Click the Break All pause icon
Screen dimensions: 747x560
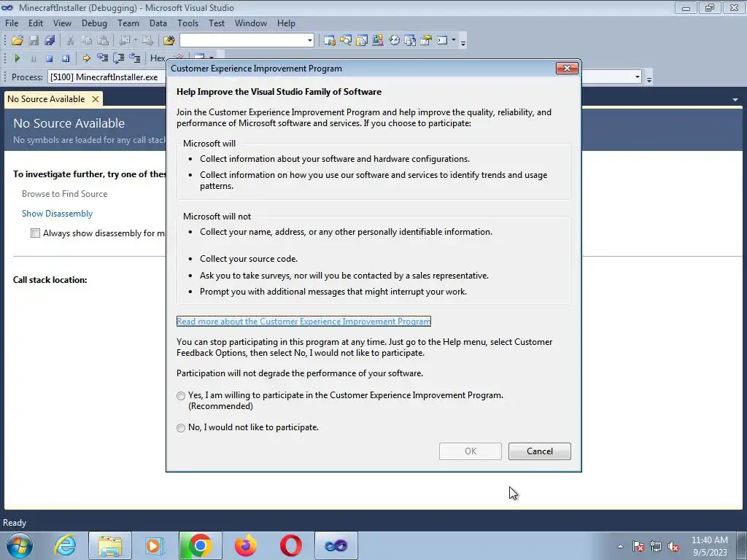(33, 58)
